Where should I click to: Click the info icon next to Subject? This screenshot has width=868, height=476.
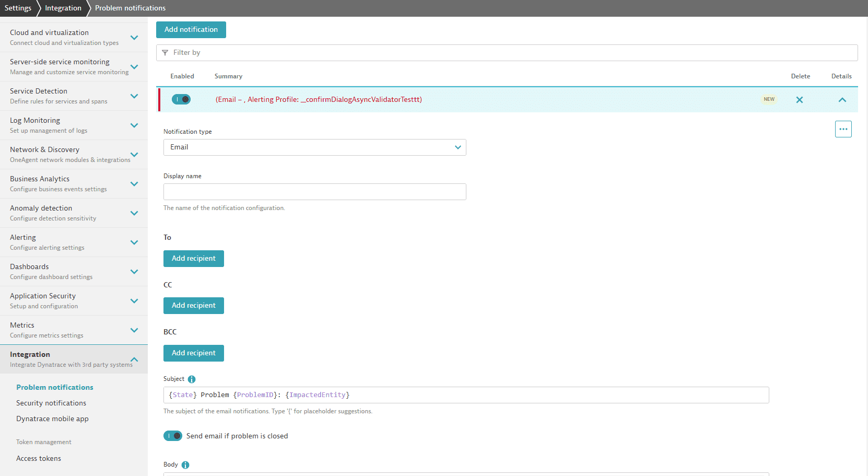[192, 379]
